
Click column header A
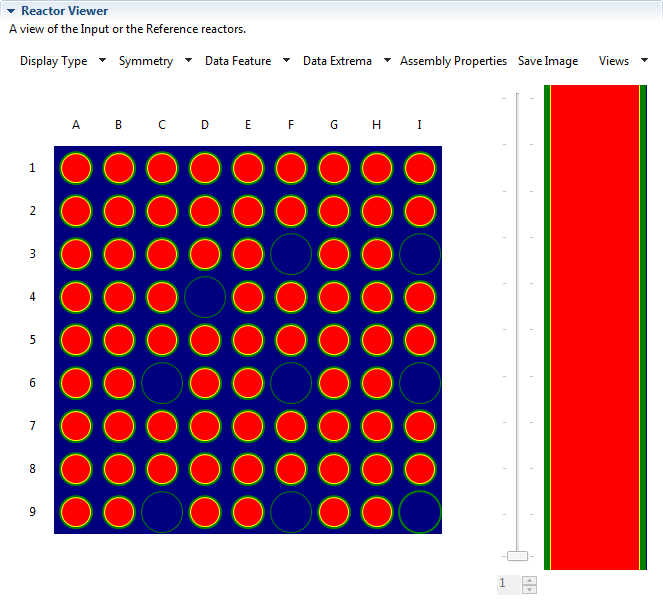coord(76,125)
